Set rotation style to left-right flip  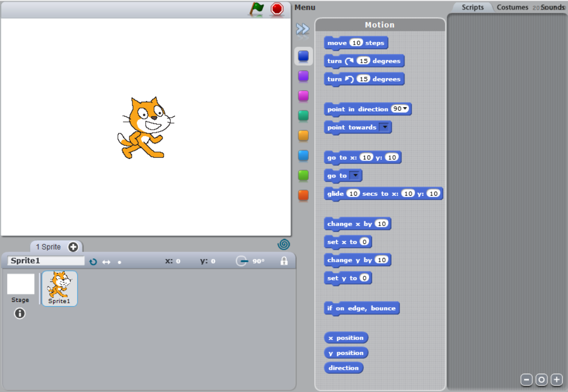click(x=106, y=262)
